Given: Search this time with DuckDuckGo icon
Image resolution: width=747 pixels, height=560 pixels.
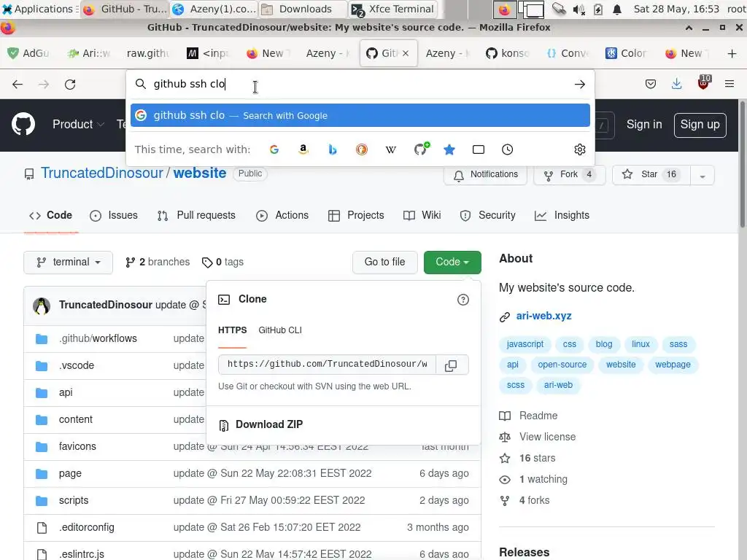Looking at the screenshot, I should point(362,149).
